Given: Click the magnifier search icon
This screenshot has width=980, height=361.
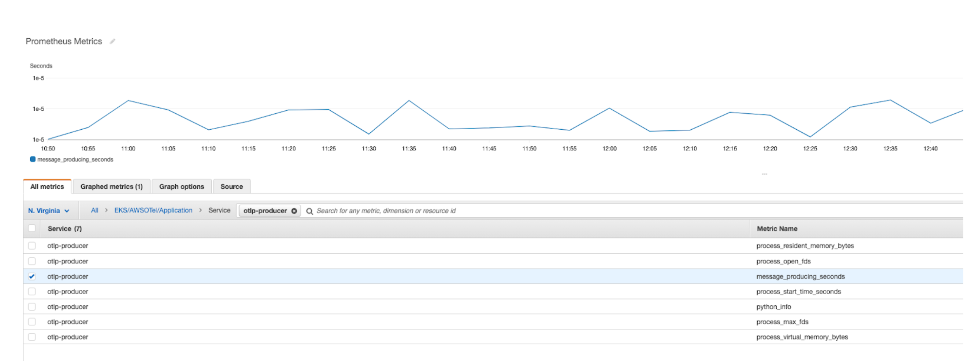Looking at the screenshot, I should point(310,211).
